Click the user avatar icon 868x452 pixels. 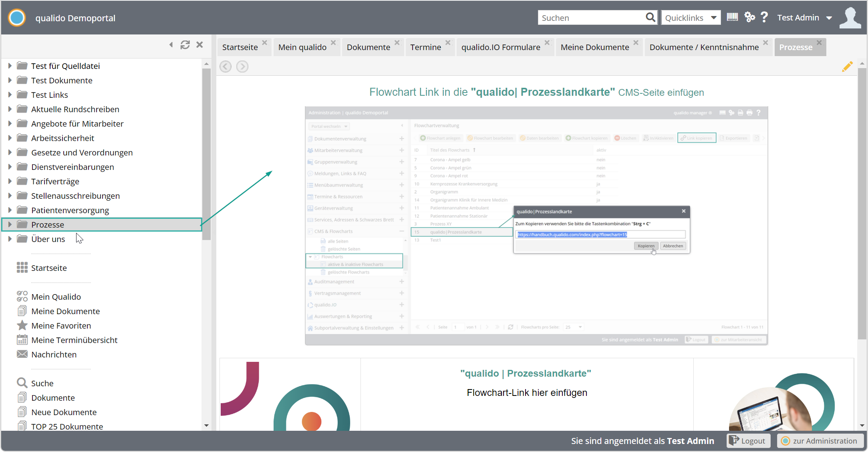[850, 18]
